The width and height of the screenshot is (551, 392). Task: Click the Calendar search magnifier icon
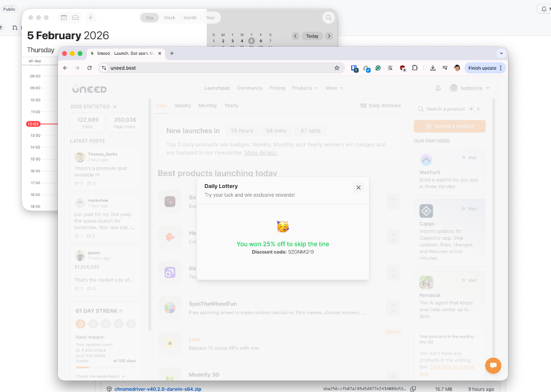tap(327, 18)
